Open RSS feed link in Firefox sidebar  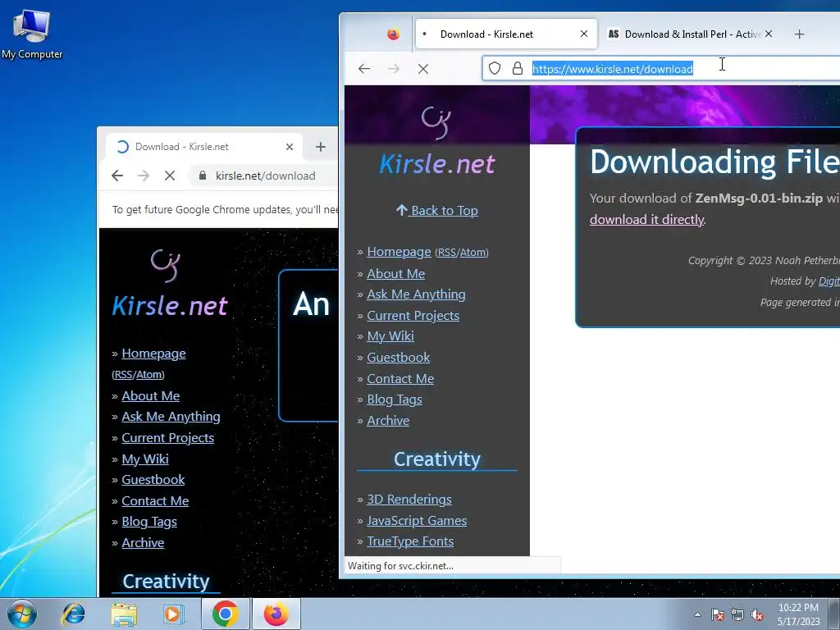point(447,253)
